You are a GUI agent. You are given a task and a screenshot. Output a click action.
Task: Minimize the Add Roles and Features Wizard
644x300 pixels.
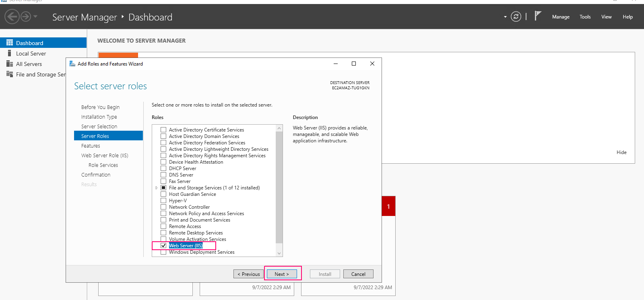point(336,64)
